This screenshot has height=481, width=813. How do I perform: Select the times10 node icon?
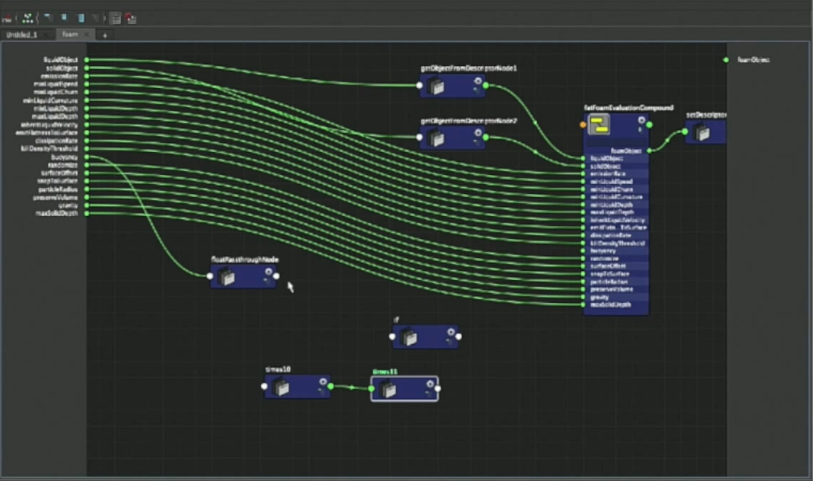tap(283, 388)
